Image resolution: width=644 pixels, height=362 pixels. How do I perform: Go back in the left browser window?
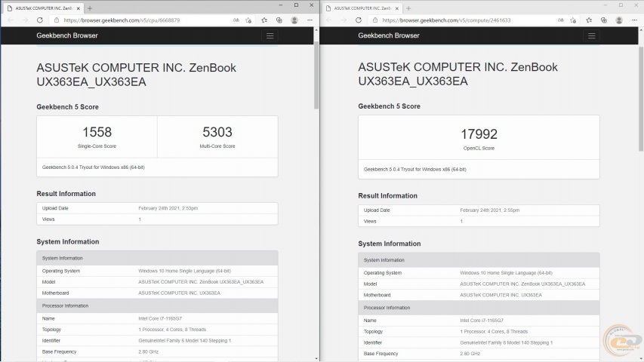[11, 20]
